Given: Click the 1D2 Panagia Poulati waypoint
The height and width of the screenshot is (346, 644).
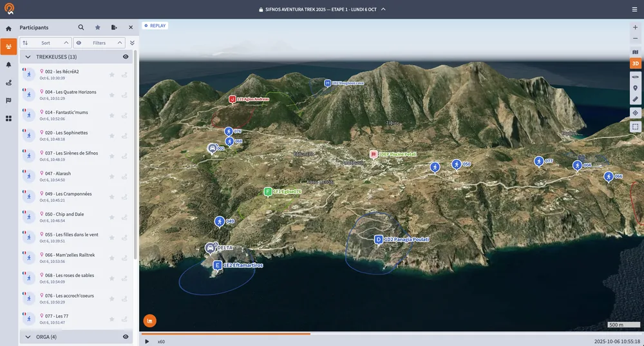Looking at the screenshot, I should (x=378, y=240).
